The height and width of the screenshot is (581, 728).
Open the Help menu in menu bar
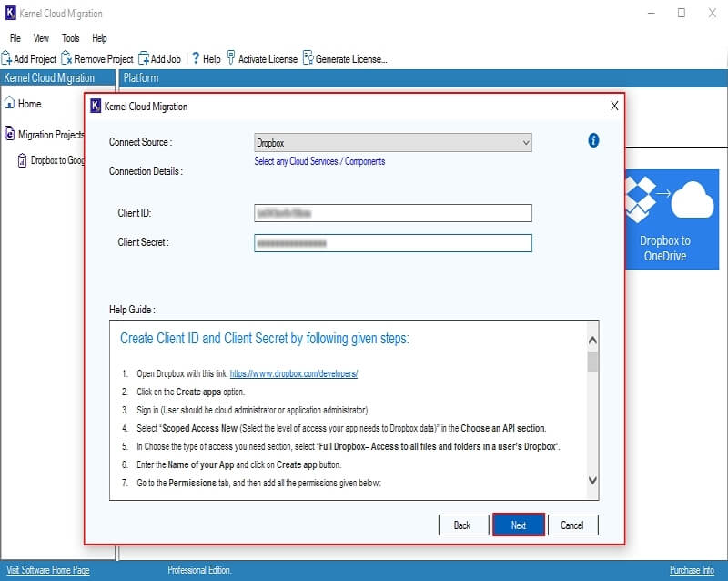point(99,38)
